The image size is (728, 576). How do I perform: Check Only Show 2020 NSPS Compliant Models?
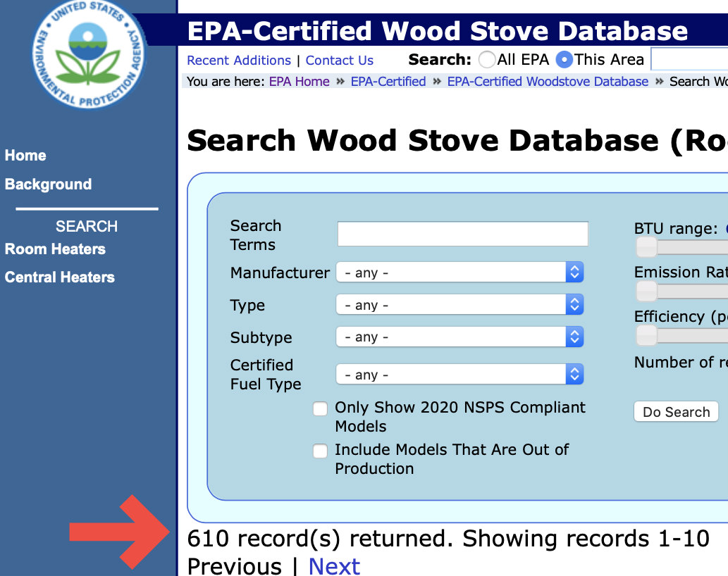click(x=321, y=408)
